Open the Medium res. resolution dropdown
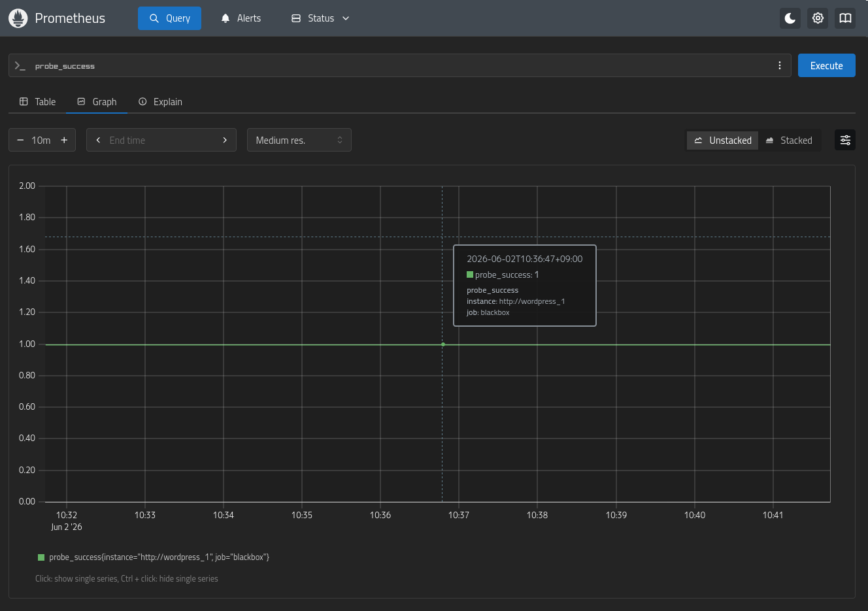Screen dimensions: 868x611 299,140
